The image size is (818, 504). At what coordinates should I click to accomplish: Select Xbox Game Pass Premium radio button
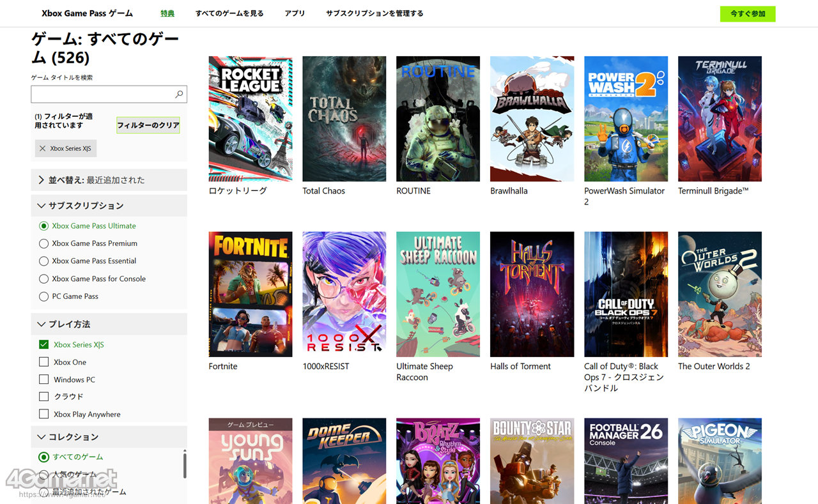[44, 243]
